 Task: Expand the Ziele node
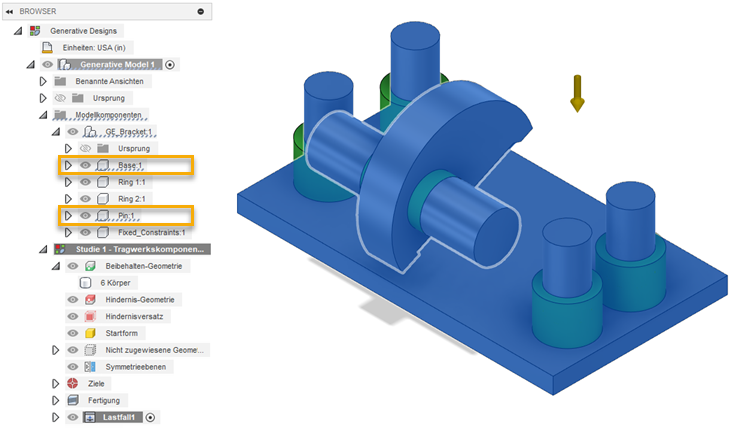pos(55,384)
